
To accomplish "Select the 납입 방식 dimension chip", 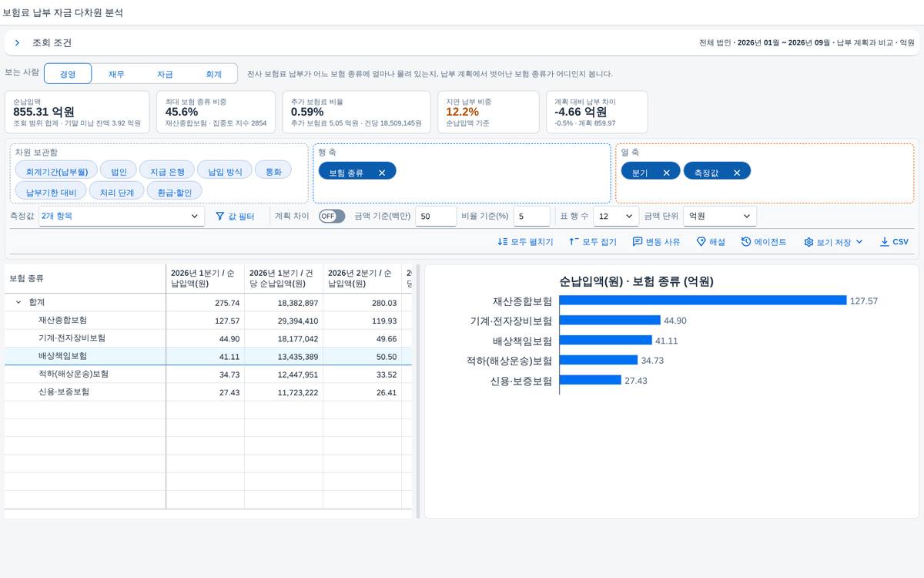I will pyautogui.click(x=225, y=171).
